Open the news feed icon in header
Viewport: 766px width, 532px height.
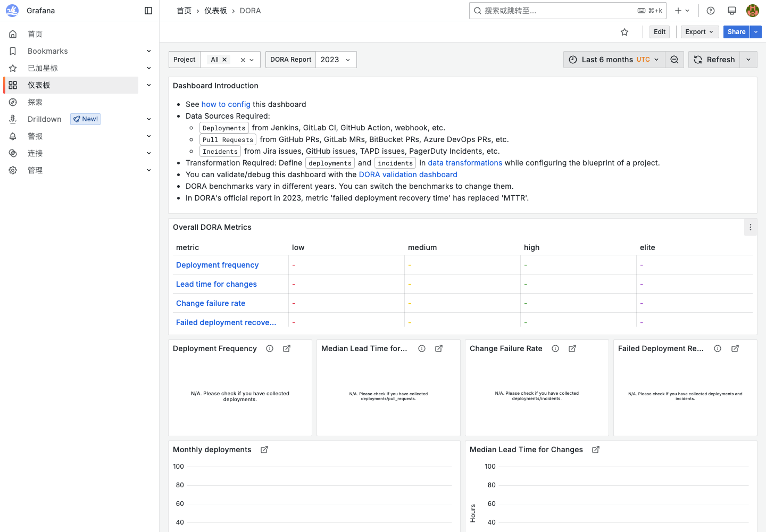(732, 11)
